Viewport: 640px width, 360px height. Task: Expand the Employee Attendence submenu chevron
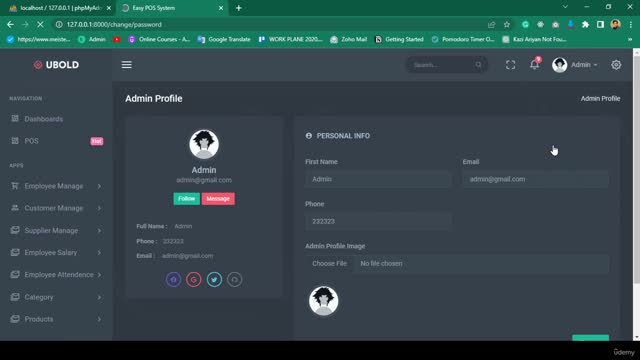click(x=99, y=275)
